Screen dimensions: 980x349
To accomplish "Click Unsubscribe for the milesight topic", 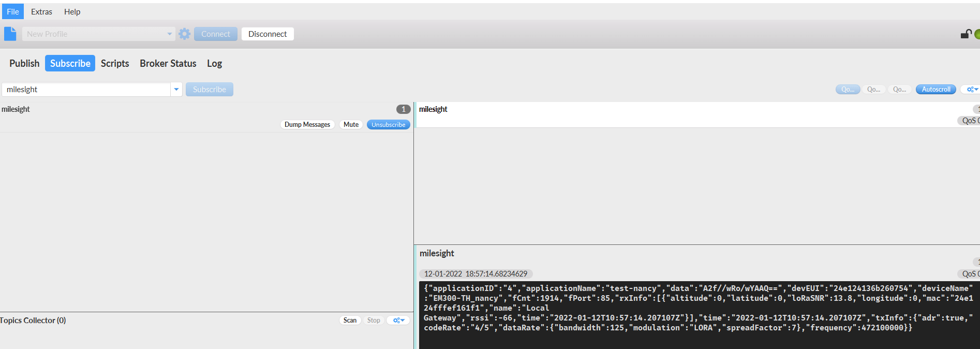I will (x=388, y=125).
